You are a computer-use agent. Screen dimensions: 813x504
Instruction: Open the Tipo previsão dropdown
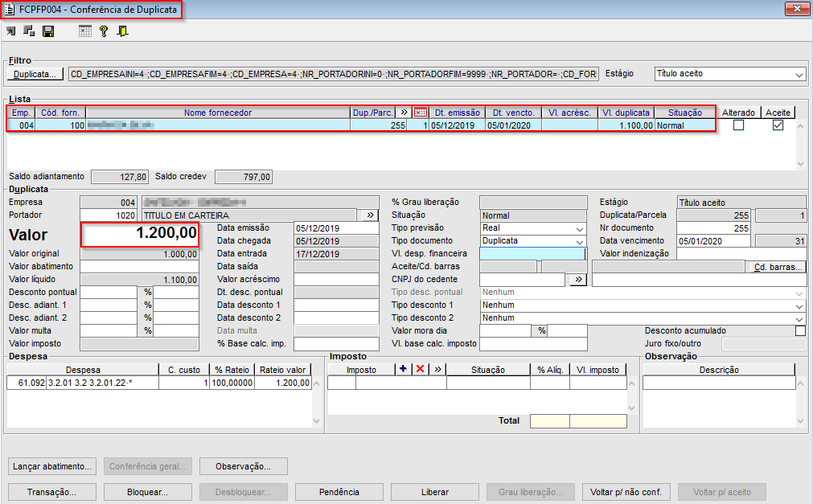pos(580,228)
